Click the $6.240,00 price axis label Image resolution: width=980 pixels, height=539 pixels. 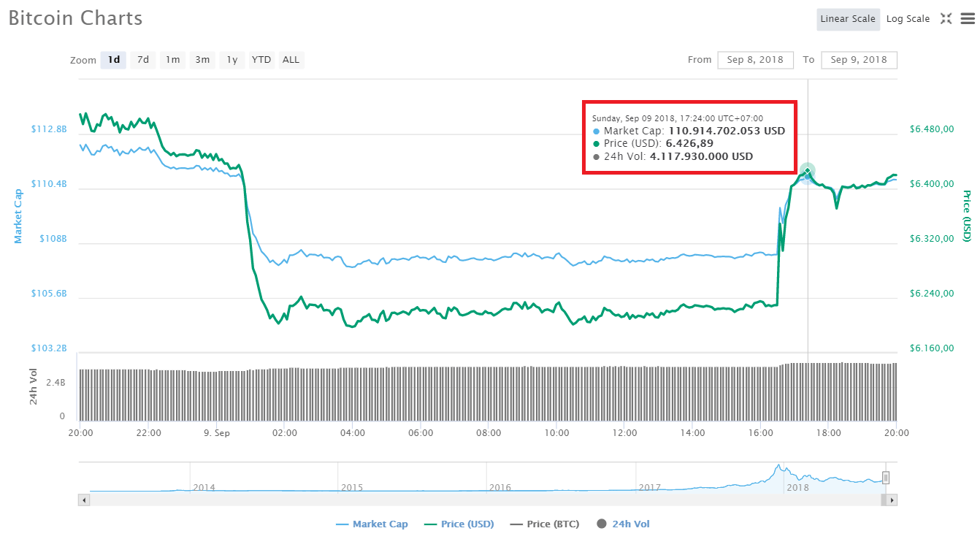932,294
